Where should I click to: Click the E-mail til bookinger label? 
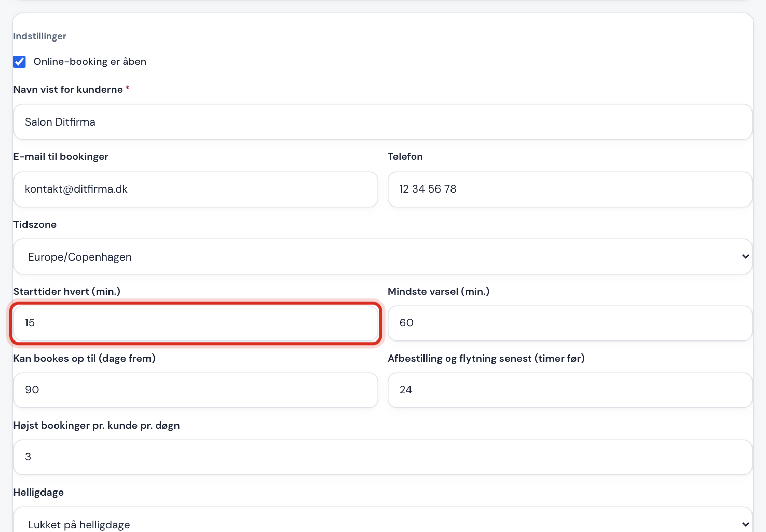[x=61, y=157]
